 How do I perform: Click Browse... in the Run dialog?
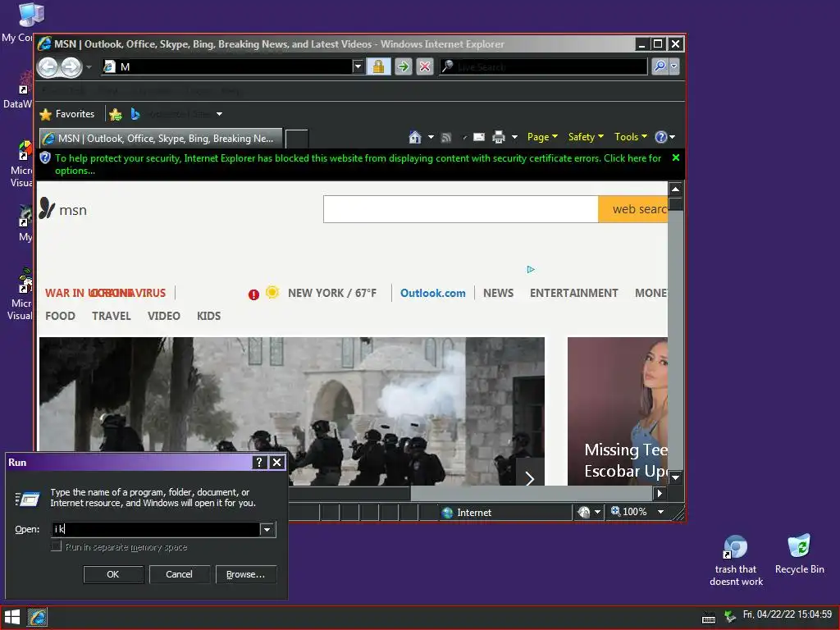point(245,574)
